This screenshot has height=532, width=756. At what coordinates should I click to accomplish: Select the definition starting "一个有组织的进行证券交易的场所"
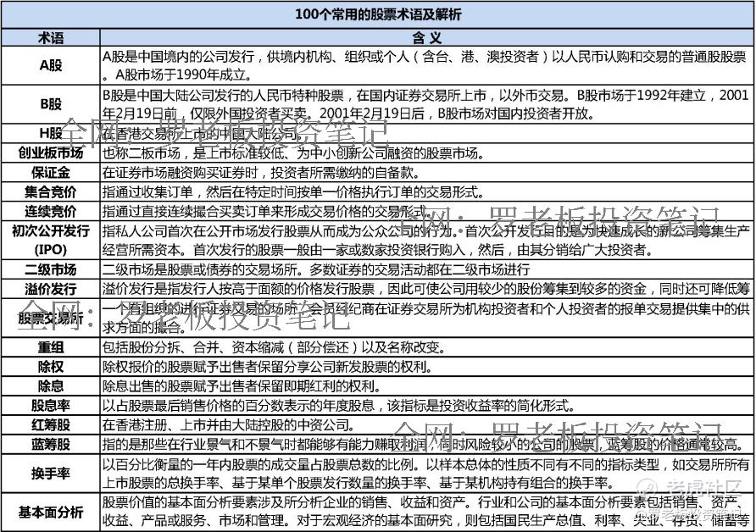pyautogui.click(x=425, y=318)
